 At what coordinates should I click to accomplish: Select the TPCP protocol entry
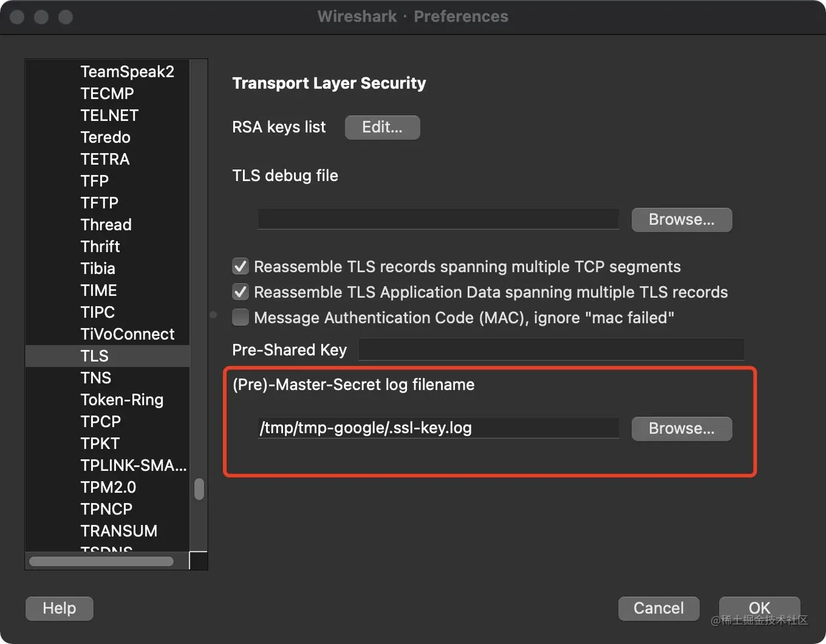pyautogui.click(x=108, y=422)
